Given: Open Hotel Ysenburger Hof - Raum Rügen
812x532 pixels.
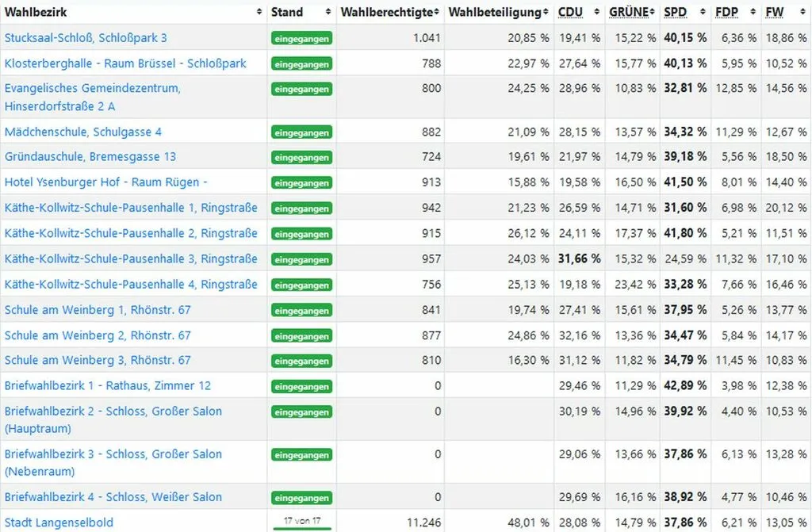Looking at the screenshot, I should (x=105, y=182).
